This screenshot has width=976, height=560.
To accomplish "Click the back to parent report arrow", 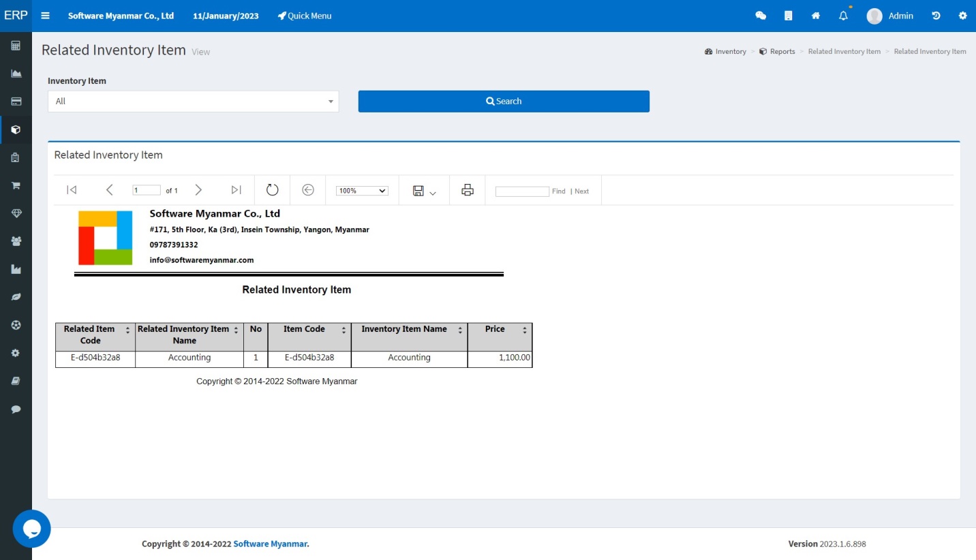I will pos(308,190).
